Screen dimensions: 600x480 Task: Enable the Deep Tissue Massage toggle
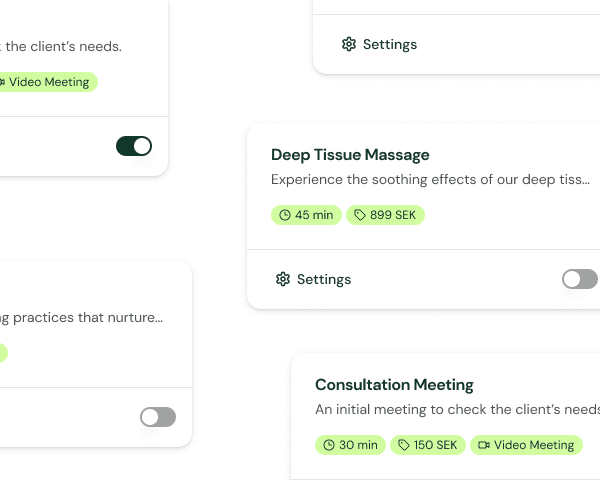[580, 279]
